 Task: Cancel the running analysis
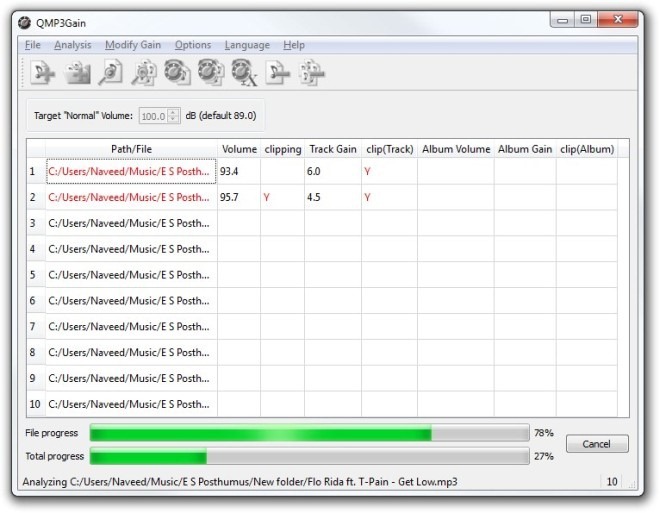coord(597,444)
